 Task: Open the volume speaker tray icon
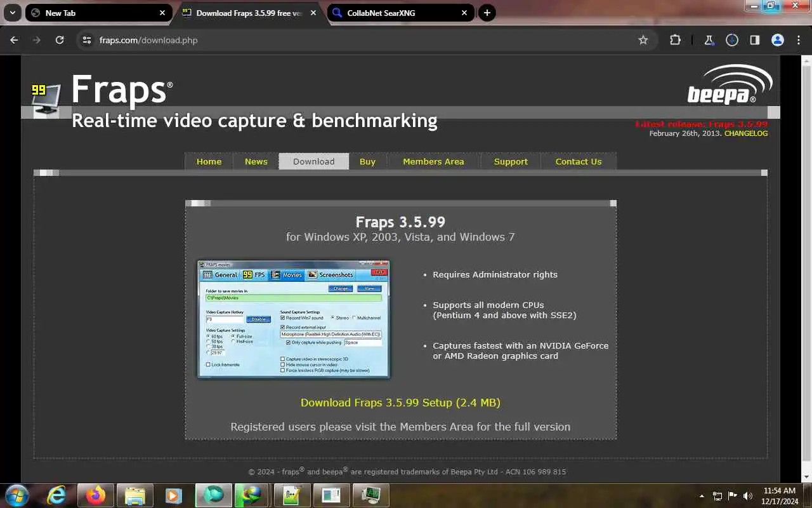(x=748, y=496)
